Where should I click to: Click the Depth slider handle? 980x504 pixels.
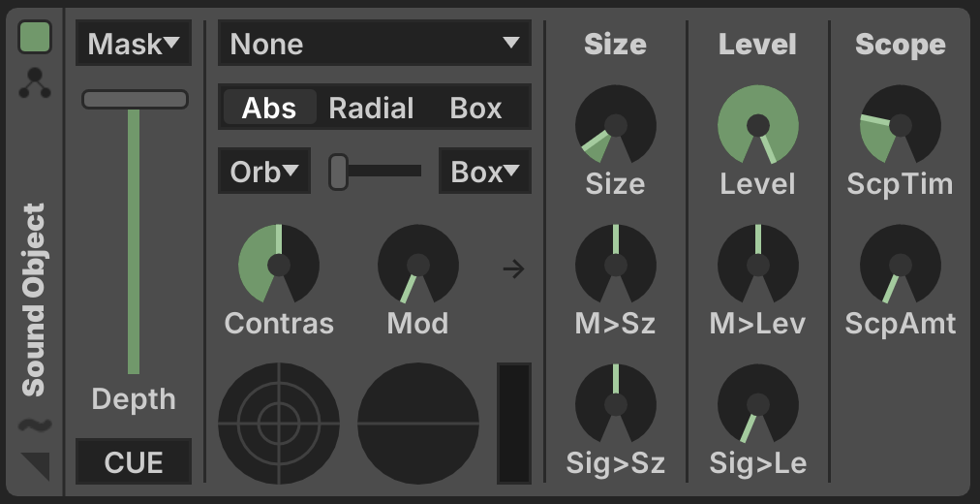(x=135, y=100)
